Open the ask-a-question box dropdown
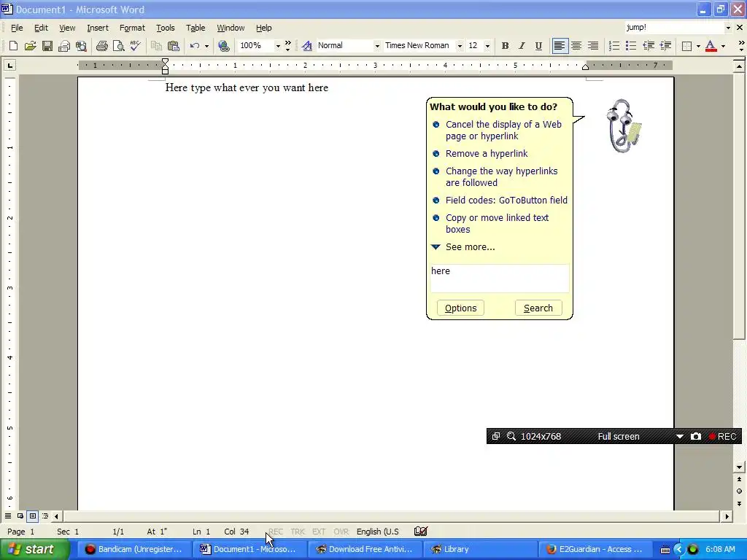Image resolution: width=747 pixels, height=560 pixels. 727,28
